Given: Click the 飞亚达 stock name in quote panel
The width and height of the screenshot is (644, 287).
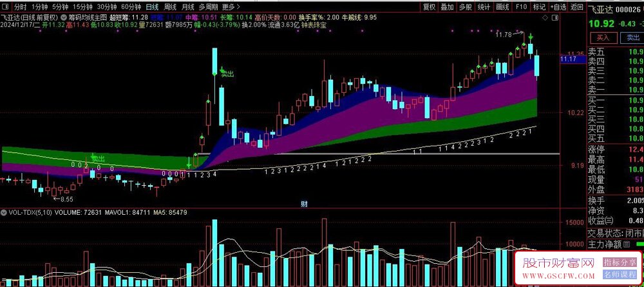Looking at the screenshot, I should pos(601,10).
